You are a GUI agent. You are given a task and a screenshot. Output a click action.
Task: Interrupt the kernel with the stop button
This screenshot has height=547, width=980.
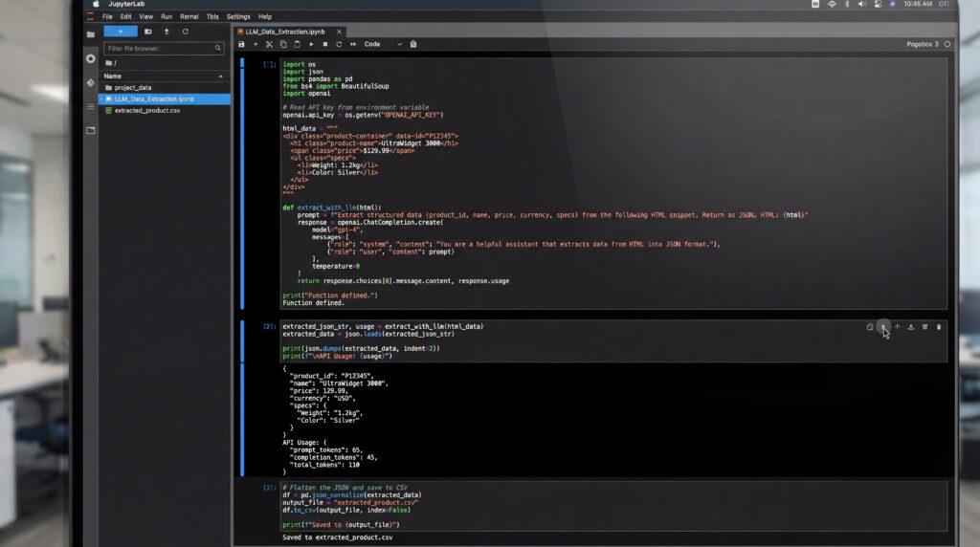pyautogui.click(x=325, y=44)
